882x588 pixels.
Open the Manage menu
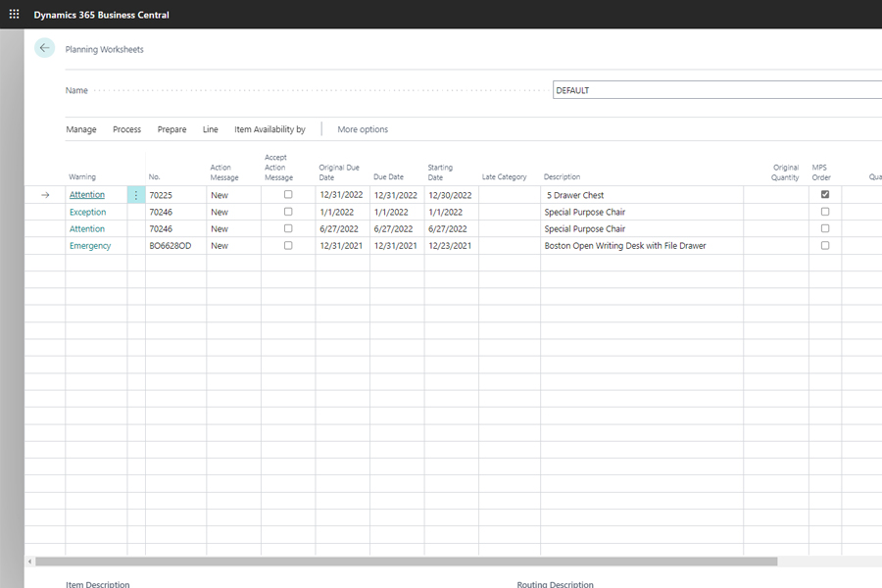point(81,129)
